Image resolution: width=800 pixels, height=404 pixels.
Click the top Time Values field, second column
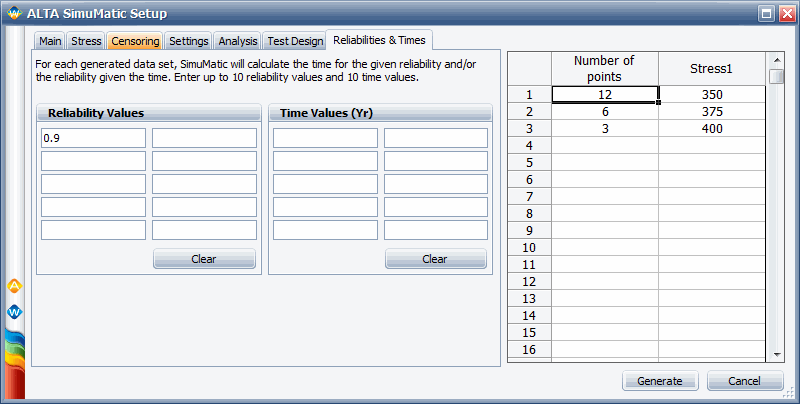(436, 138)
